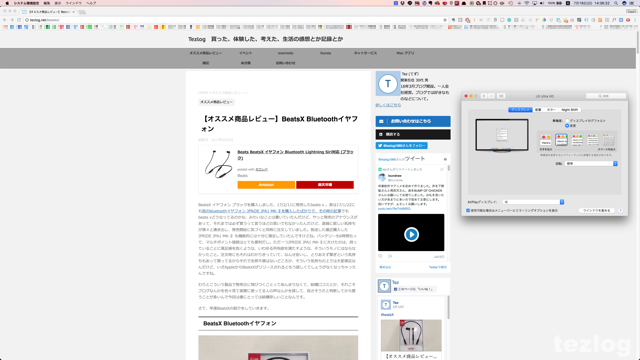This screenshot has height=360, width=640.
Task: Open the browser's three-dot menu
Action: (636, 20)
